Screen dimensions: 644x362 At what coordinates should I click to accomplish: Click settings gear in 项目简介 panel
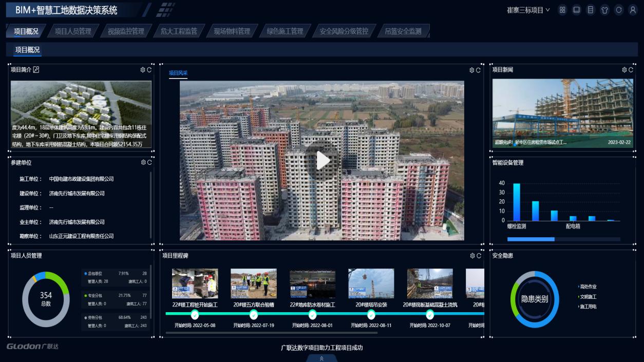pyautogui.click(x=143, y=70)
